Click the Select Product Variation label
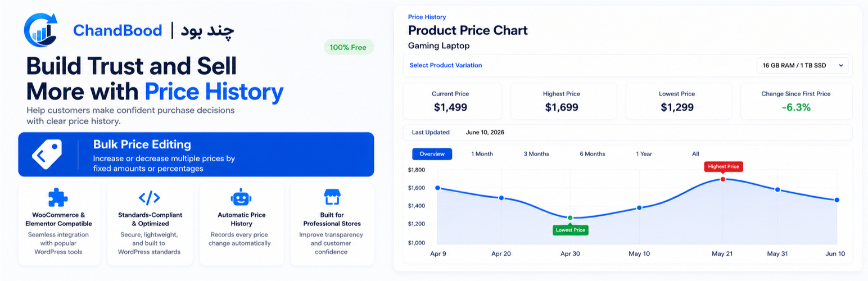868x281 pixels. coord(446,65)
